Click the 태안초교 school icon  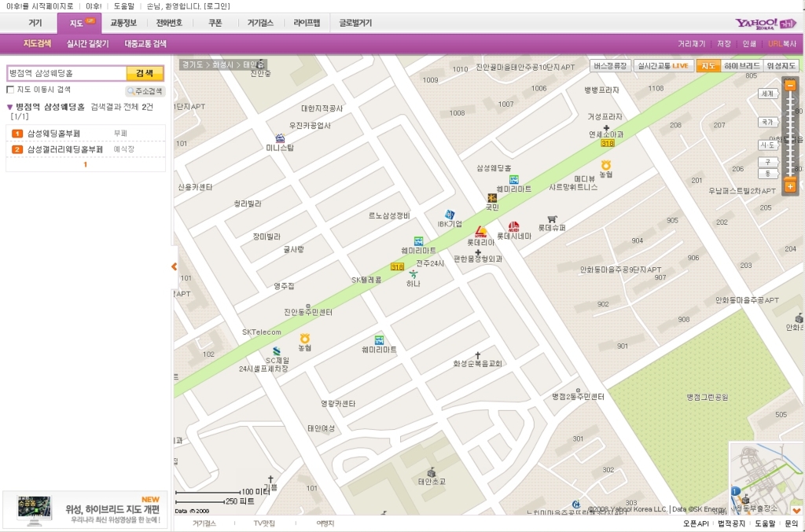432,472
